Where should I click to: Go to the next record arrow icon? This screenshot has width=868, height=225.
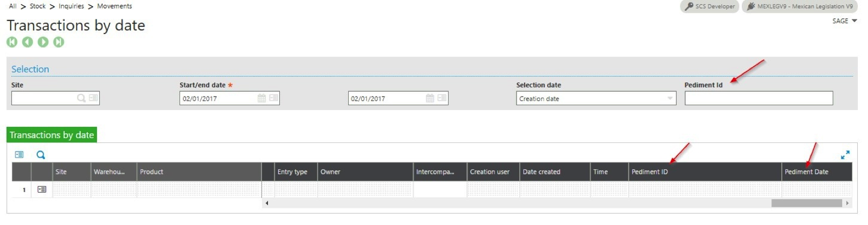point(43,42)
